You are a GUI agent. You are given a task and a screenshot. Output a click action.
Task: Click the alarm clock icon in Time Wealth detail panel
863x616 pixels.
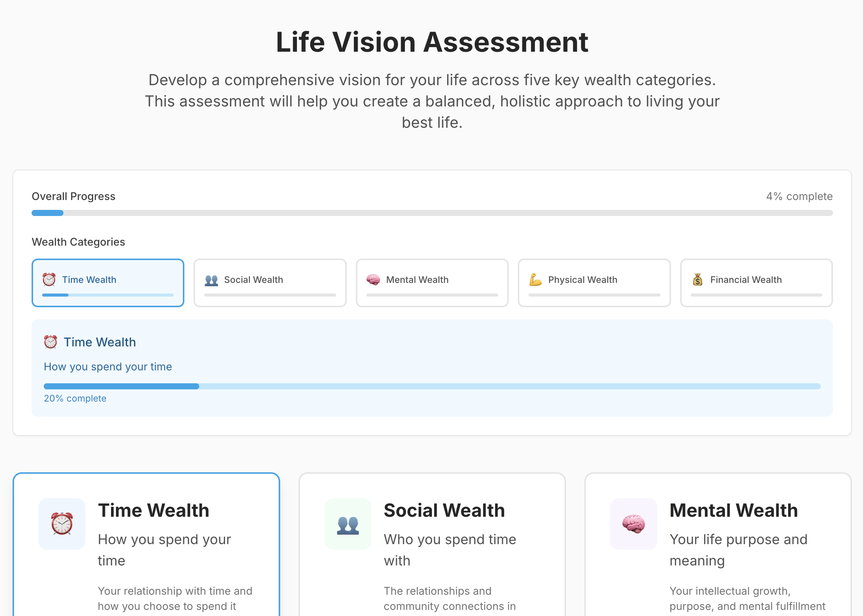(51, 341)
